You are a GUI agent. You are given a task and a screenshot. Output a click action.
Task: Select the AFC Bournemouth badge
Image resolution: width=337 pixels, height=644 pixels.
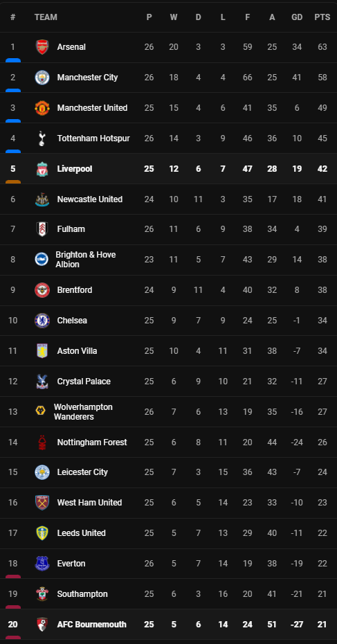42,625
